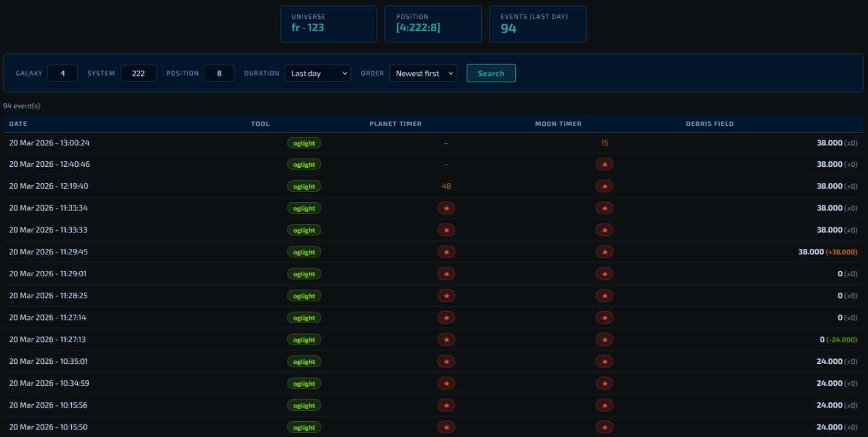
Task: Click oglight tool badge in 13:00:24 row
Action: coord(304,143)
